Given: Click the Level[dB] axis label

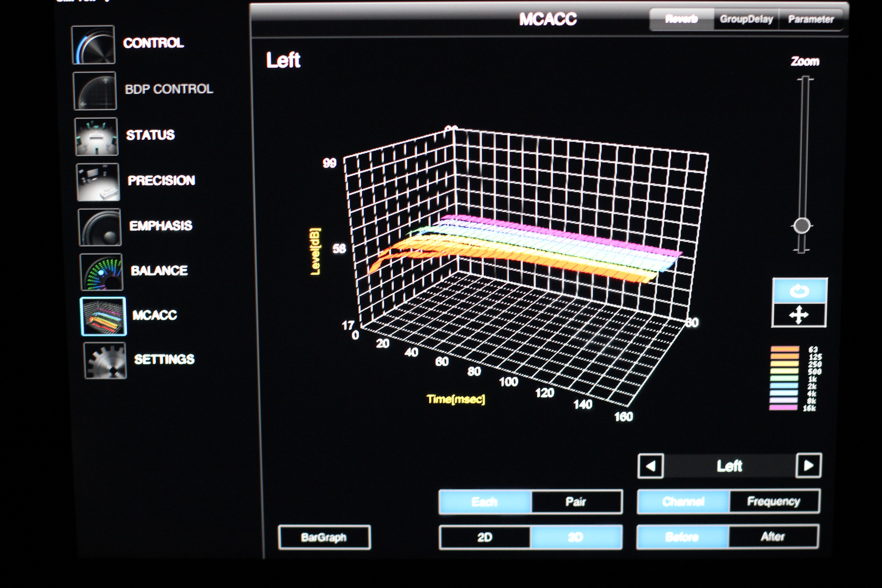Looking at the screenshot, I should tap(315, 251).
